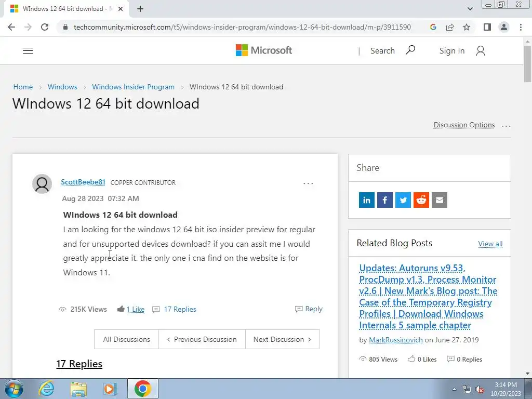Click the Google icon in address bar

[x=433, y=27]
